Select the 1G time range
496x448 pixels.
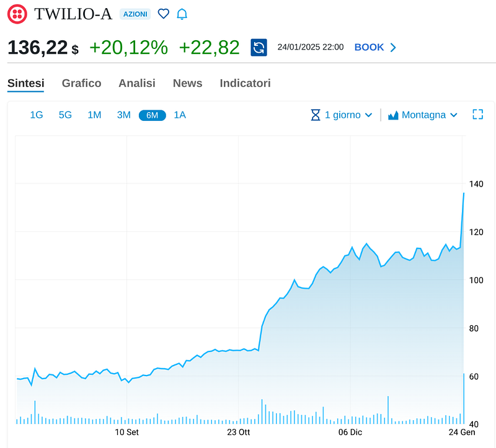click(37, 115)
